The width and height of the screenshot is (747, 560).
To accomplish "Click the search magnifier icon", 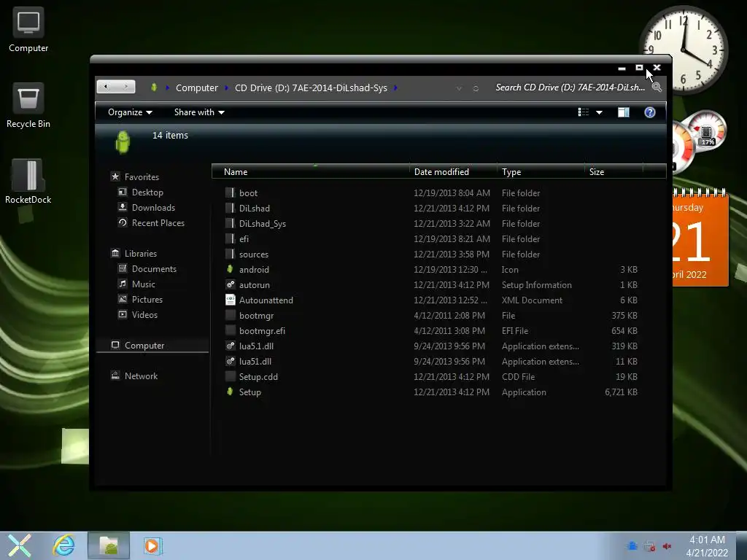I will pyautogui.click(x=657, y=87).
